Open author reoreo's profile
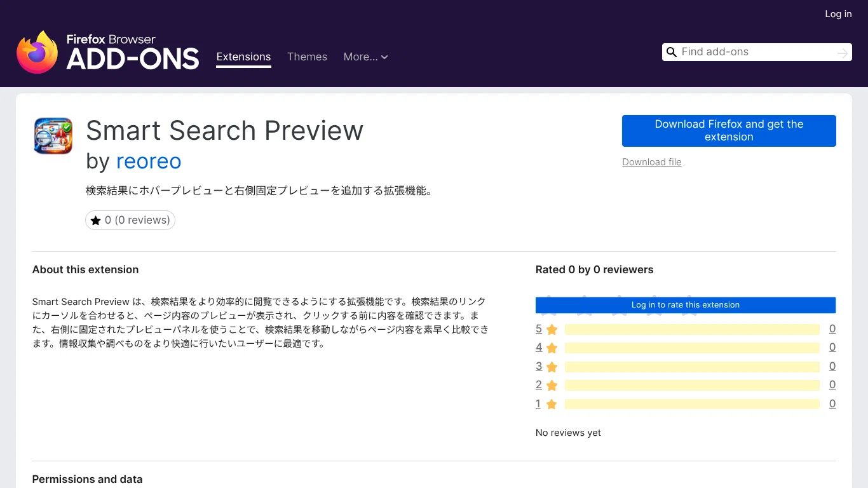This screenshot has height=488, width=868. (149, 161)
